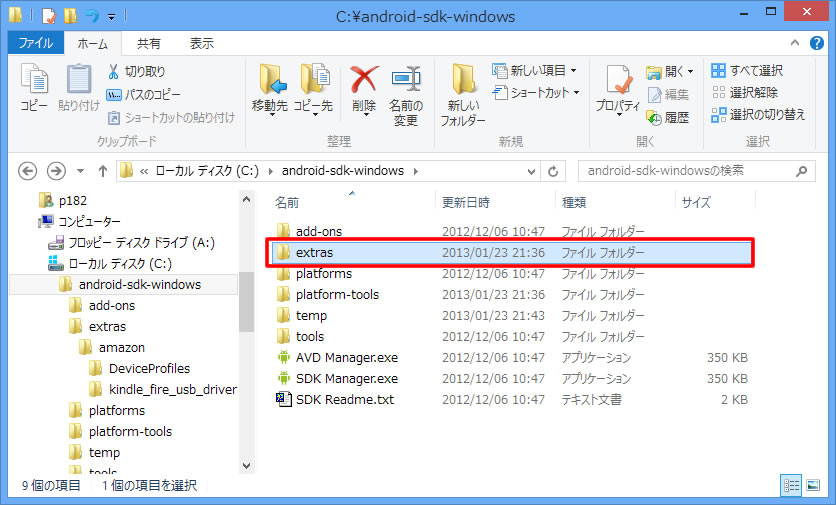Click the Up one level arrow
Viewport: 836px width, 505px height.
point(103,171)
